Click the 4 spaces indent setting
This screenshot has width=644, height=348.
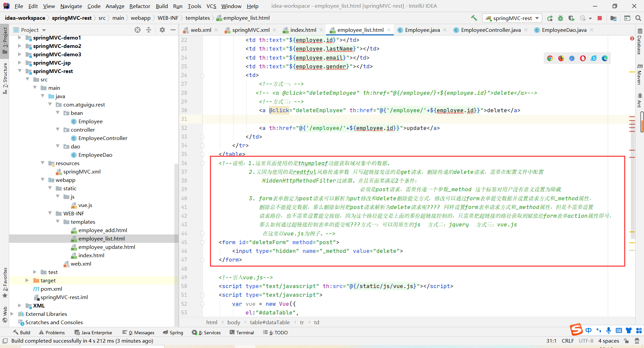(608, 341)
